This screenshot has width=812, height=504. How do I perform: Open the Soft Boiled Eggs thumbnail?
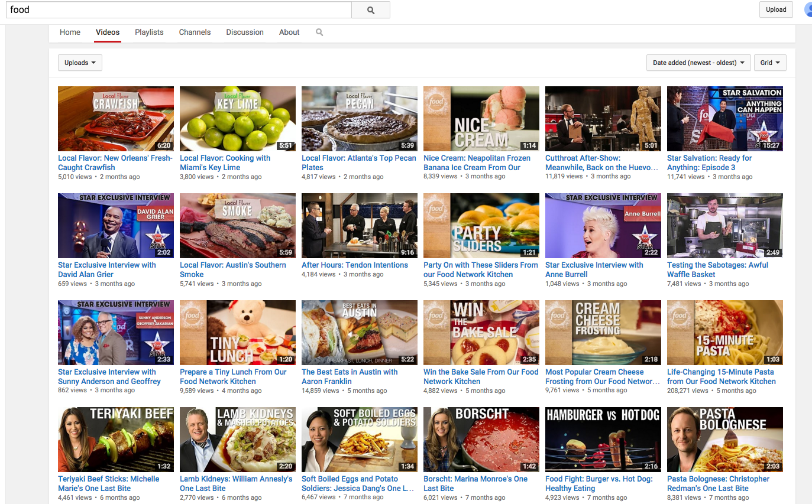[x=360, y=440]
